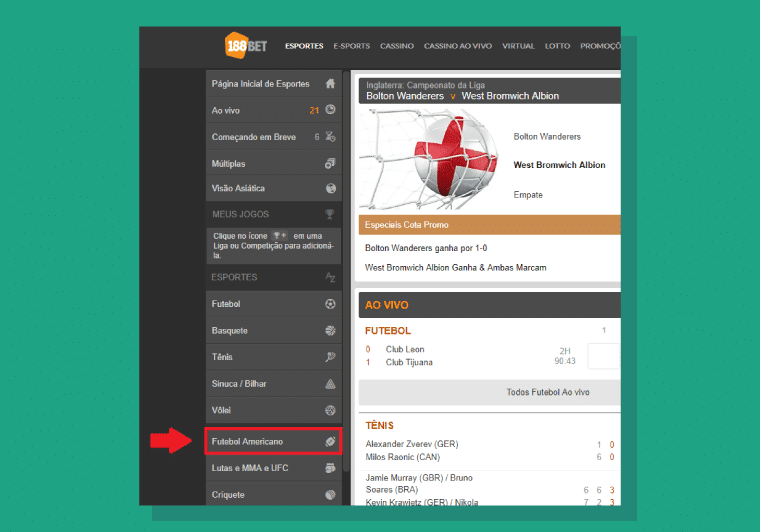Open CASSINO AO VIVO section

click(x=458, y=46)
